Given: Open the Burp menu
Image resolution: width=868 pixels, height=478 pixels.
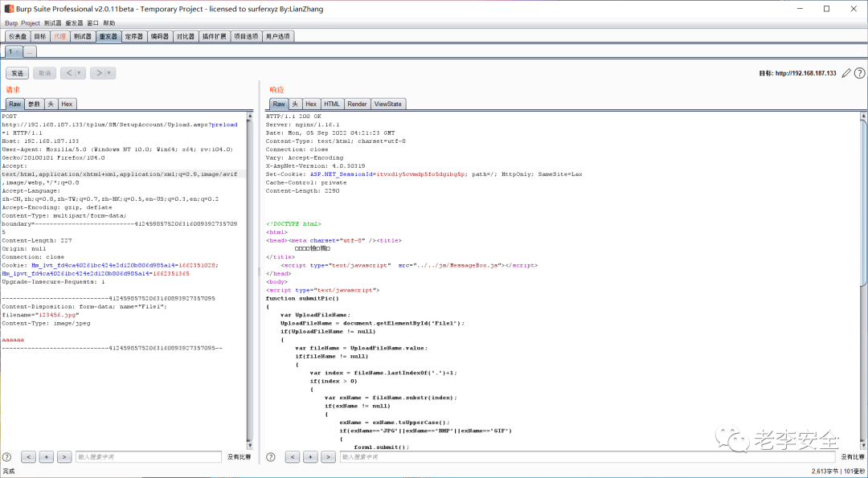Looking at the screenshot, I should 11,23.
